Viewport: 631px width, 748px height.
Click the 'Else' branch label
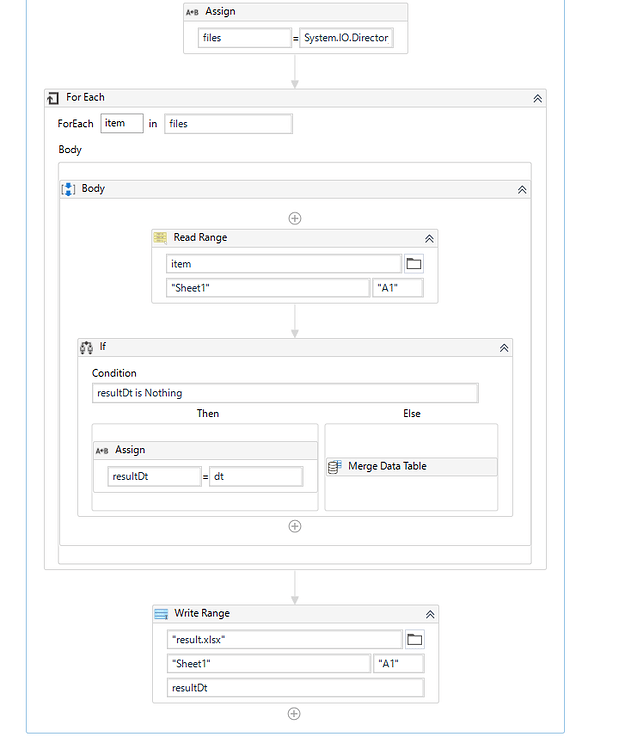coord(412,414)
